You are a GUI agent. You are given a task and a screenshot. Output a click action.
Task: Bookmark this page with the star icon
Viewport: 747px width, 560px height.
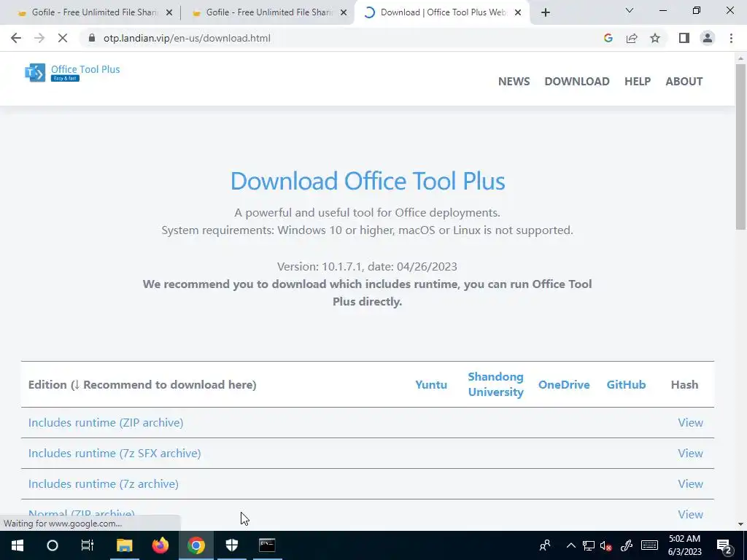click(x=655, y=38)
